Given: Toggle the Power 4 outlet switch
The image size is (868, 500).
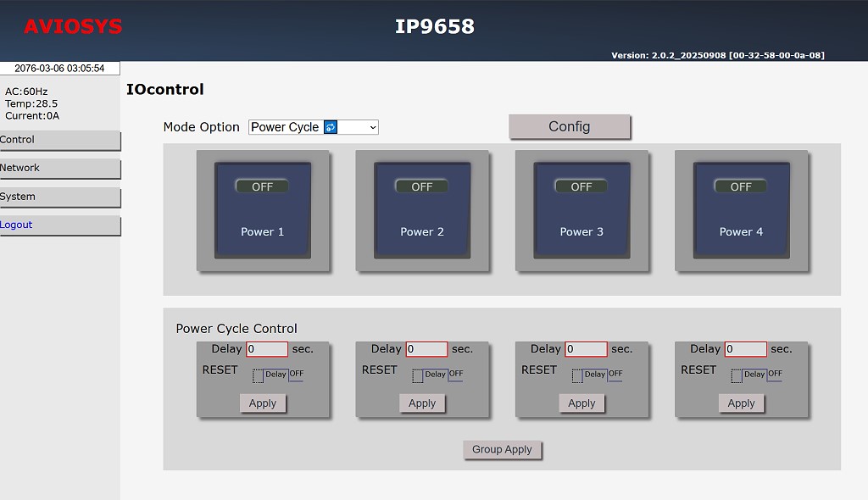Looking at the screenshot, I should pos(741,209).
